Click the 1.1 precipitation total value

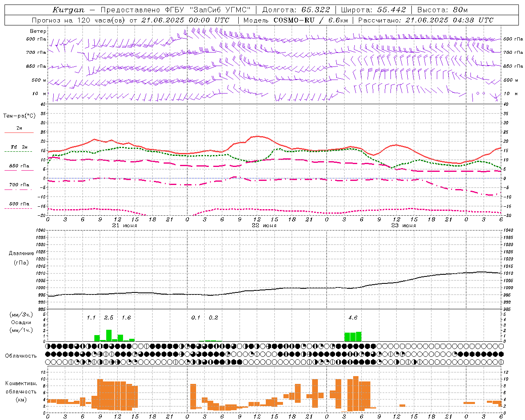pos(91,318)
